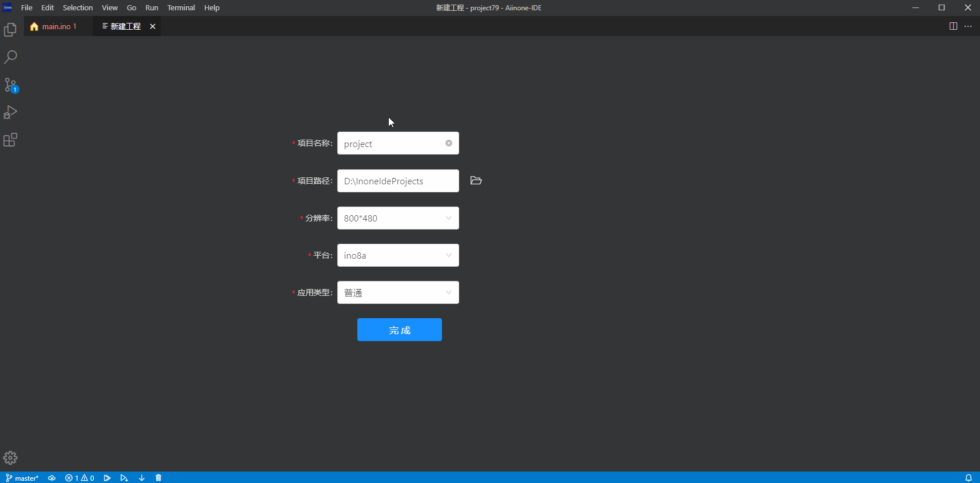This screenshot has width=980, height=483.
Task: Switch to the main.ino tab
Action: [58, 26]
